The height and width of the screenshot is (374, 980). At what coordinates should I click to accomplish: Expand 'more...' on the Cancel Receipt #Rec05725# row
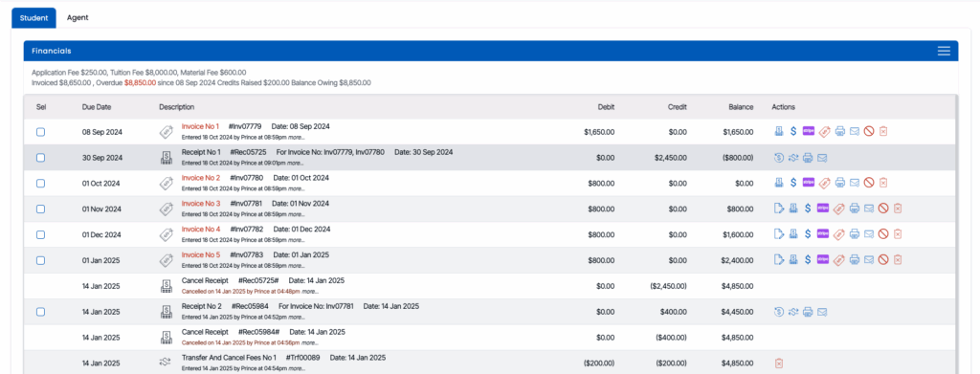tap(311, 291)
